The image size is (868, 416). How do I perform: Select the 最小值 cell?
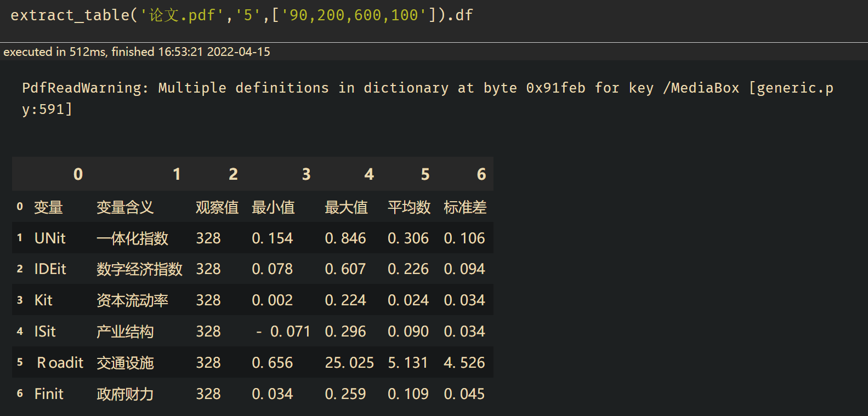coord(273,207)
